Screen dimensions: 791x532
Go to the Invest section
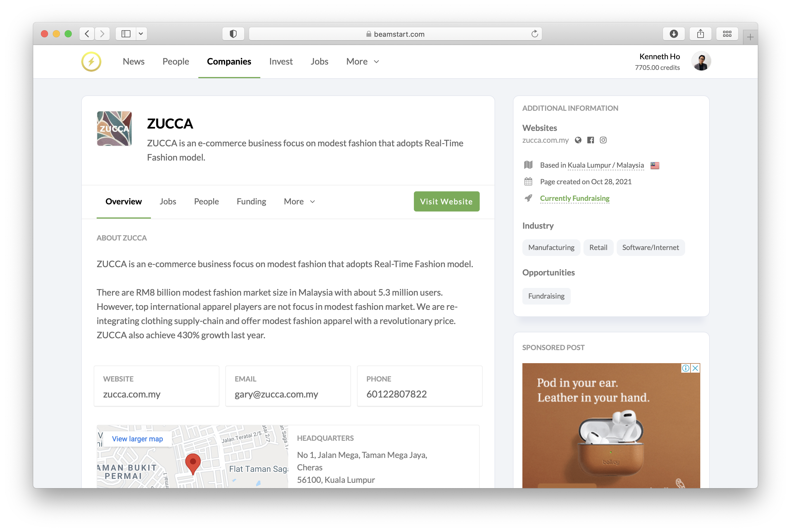coord(281,61)
